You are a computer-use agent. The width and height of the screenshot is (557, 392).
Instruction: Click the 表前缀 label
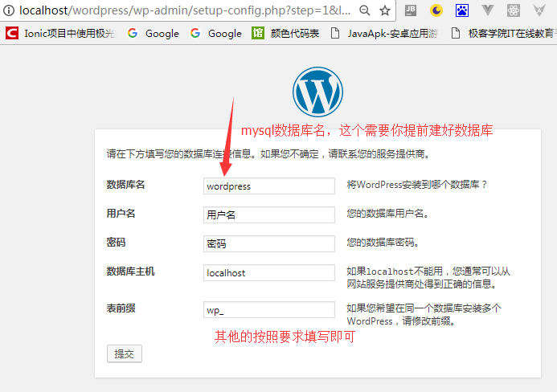pos(121,308)
